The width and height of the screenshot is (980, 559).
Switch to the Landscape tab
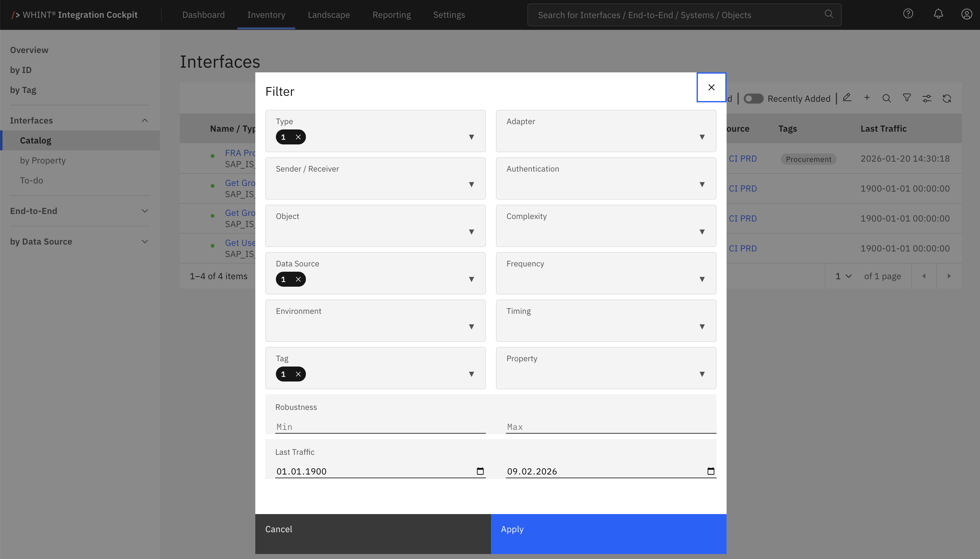pos(328,15)
